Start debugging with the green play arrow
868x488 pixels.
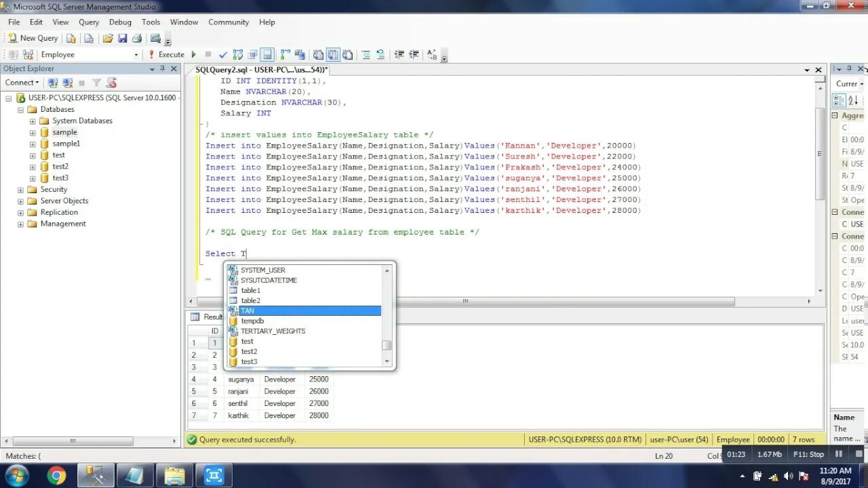(x=194, y=54)
